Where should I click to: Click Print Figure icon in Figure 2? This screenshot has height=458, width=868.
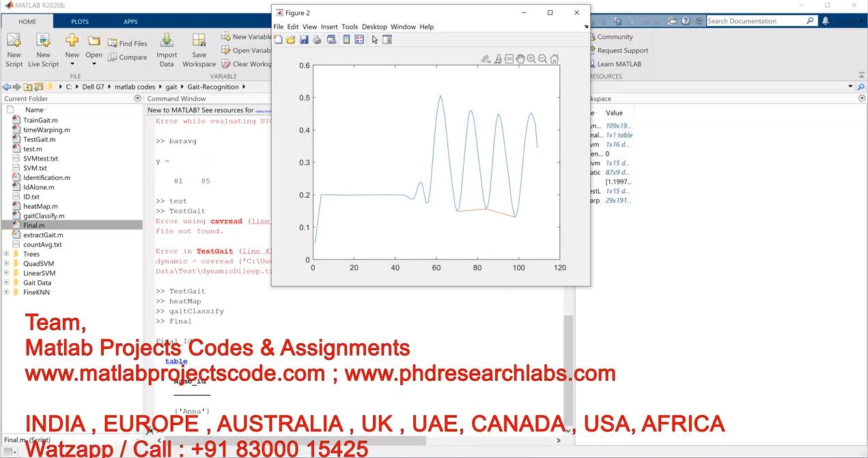point(317,40)
